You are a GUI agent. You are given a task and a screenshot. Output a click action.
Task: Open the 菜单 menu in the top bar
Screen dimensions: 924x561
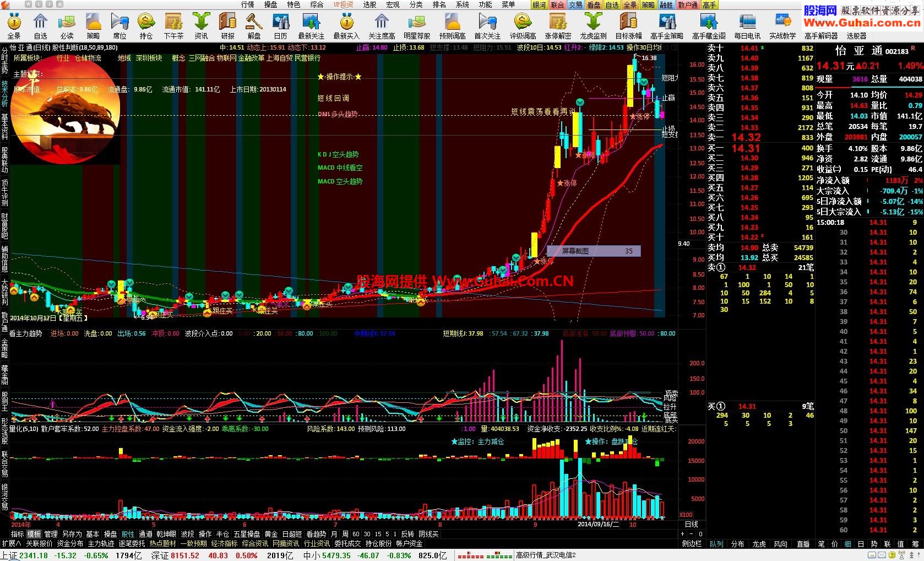(x=508, y=4)
